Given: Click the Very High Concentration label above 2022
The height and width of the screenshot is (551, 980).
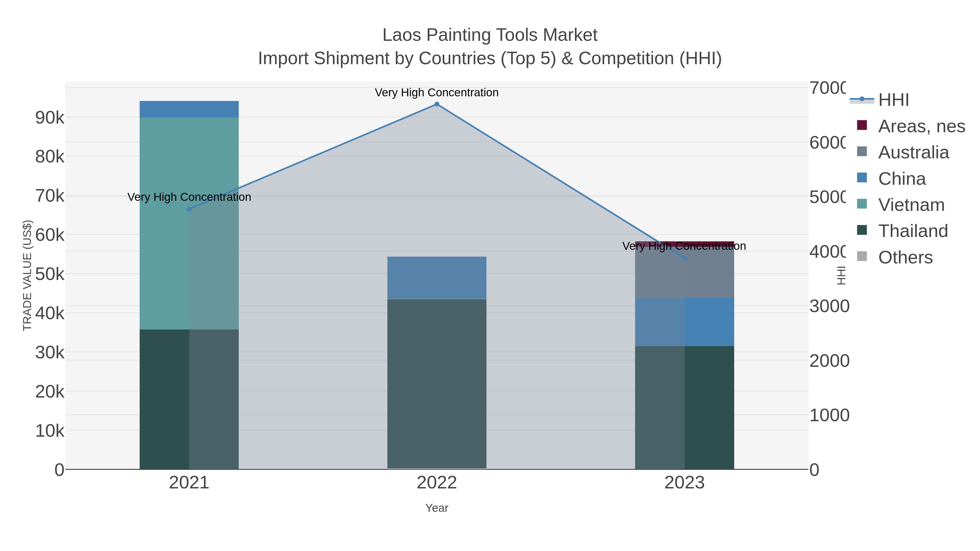Looking at the screenshot, I should click(x=437, y=93).
